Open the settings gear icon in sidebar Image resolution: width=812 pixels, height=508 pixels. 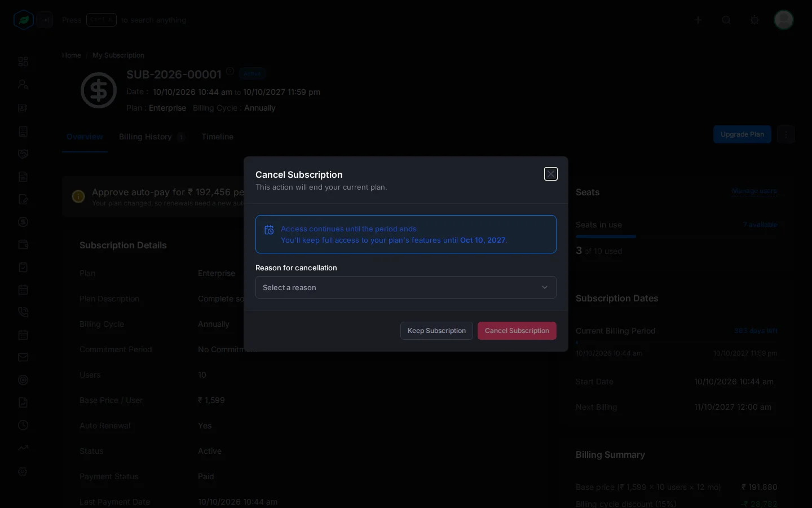(x=23, y=472)
